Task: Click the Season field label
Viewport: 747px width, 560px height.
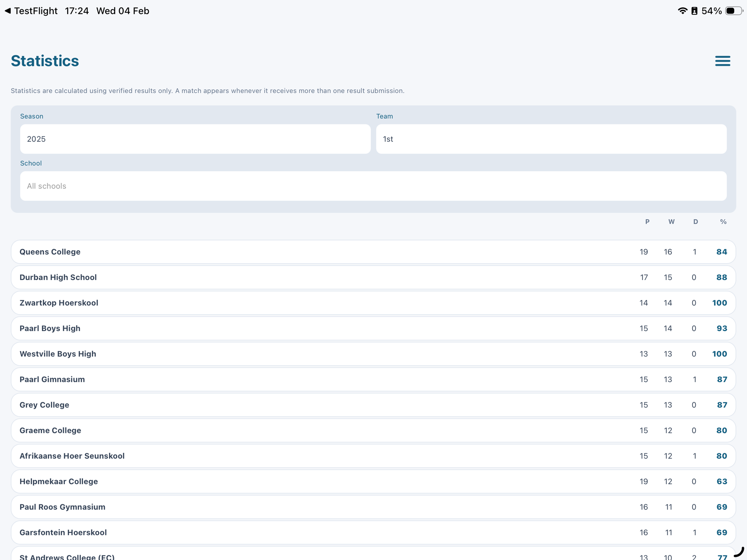Action: (x=32, y=116)
